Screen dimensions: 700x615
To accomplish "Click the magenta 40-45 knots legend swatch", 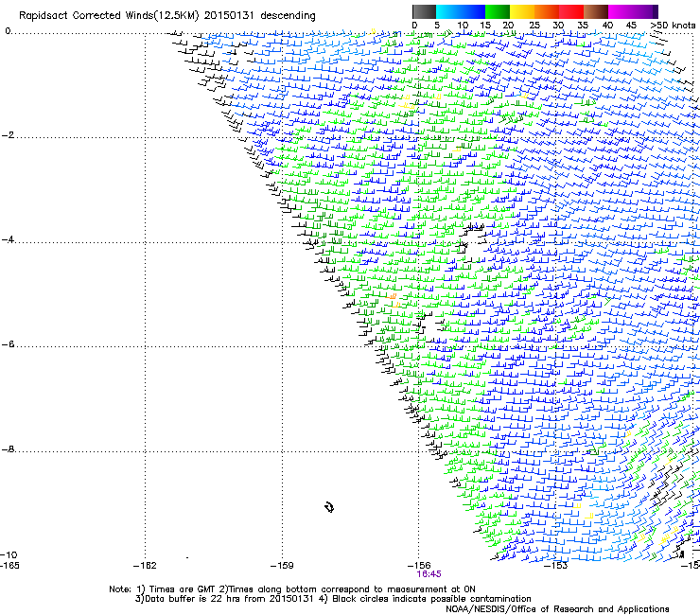I will 621,11.
